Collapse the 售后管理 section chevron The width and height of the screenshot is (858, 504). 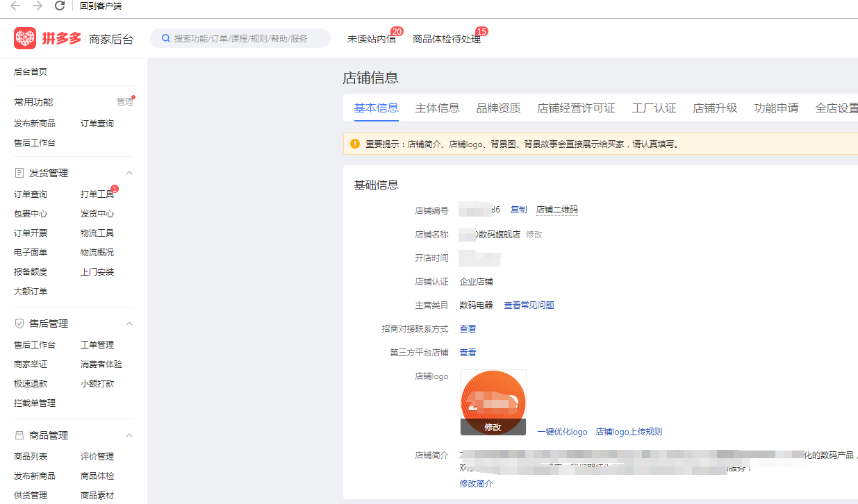coord(129,324)
